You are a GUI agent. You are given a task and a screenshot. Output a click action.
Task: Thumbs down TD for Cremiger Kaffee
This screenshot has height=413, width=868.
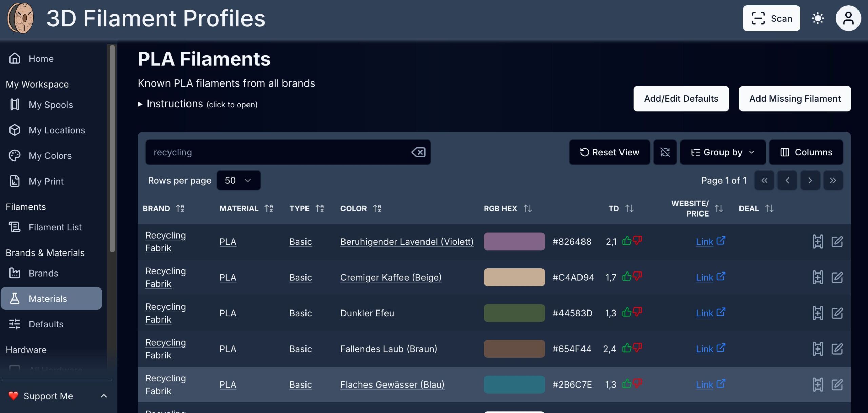[637, 276]
